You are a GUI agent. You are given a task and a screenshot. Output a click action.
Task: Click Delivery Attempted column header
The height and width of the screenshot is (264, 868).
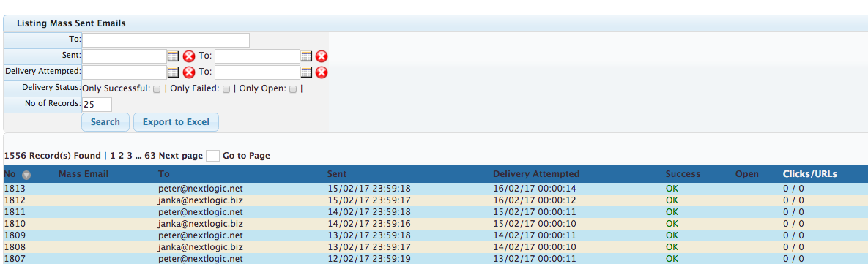(x=536, y=174)
